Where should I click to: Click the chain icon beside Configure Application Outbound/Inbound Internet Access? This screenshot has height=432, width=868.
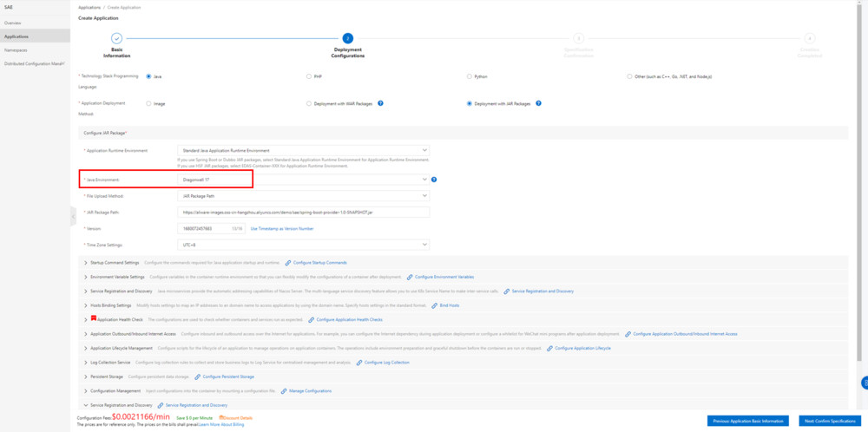point(628,334)
